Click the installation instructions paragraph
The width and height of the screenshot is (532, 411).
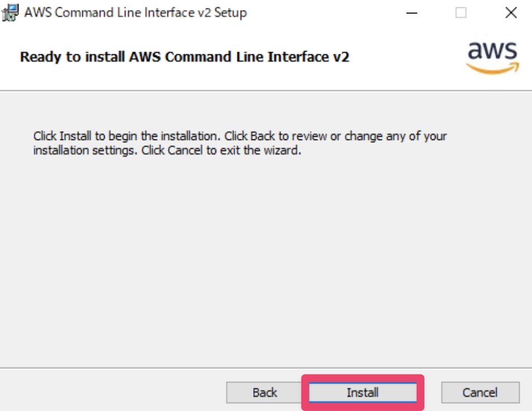click(240, 143)
